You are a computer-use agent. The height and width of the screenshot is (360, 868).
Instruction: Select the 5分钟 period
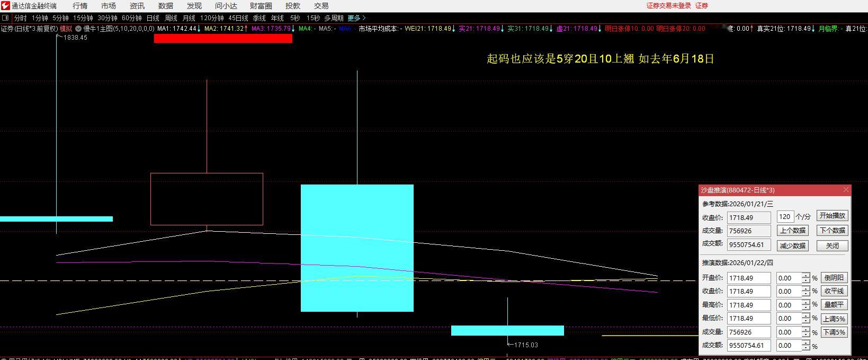click(60, 18)
